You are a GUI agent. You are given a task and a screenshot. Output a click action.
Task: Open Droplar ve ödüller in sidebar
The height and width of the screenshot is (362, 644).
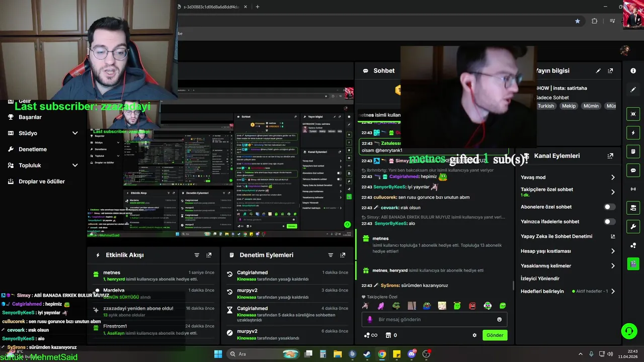[42, 182]
